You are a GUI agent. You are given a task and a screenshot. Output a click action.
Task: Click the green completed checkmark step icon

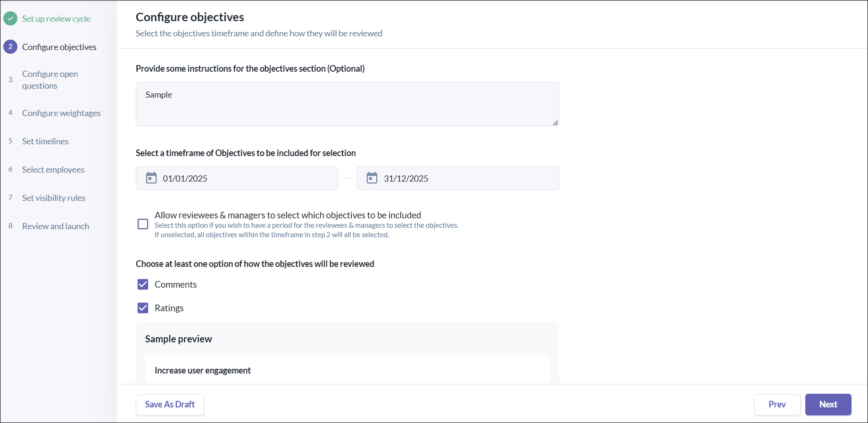pos(10,18)
